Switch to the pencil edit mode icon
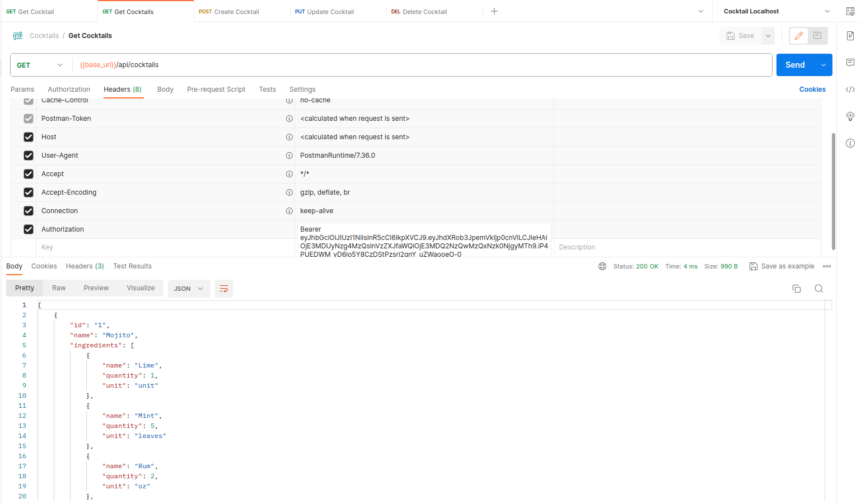Image resolution: width=861 pixels, height=504 pixels. tap(799, 36)
